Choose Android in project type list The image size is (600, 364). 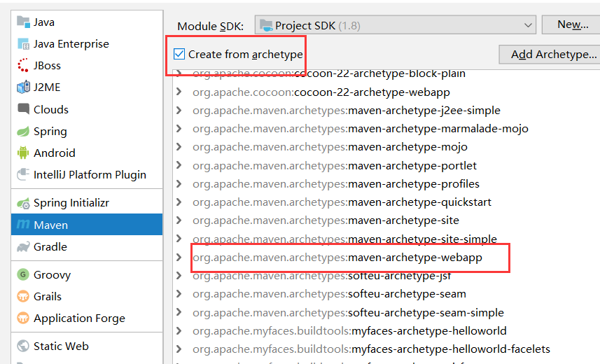tap(87, 153)
